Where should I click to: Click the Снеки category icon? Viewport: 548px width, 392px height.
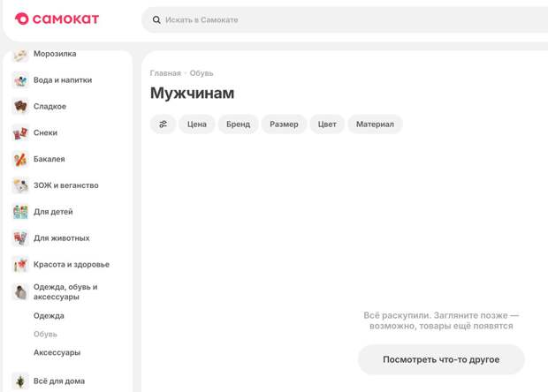pos(20,133)
